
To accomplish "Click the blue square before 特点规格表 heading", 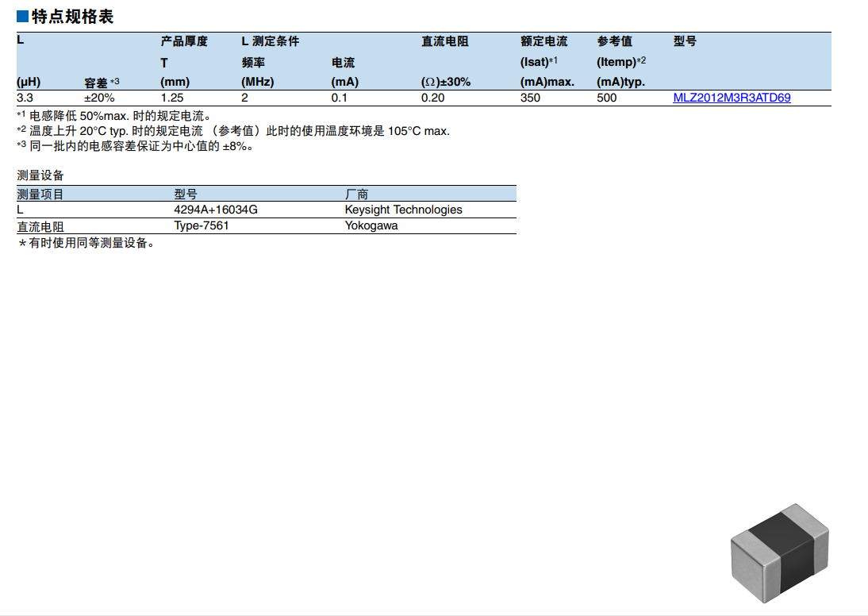I will (x=22, y=17).
